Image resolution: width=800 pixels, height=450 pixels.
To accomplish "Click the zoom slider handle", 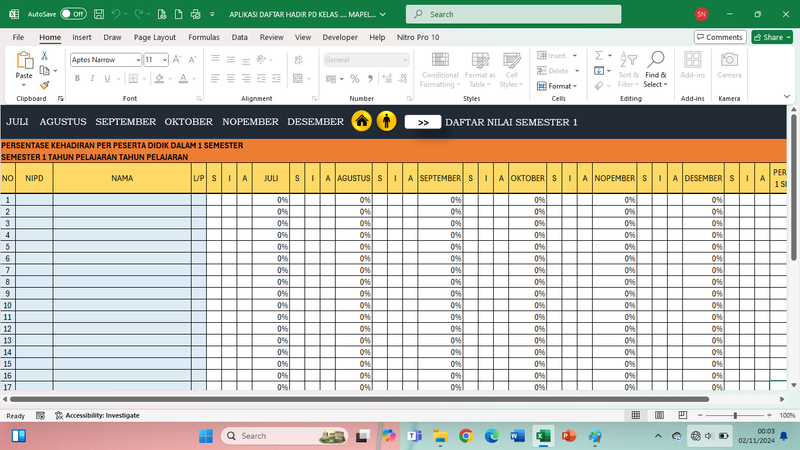I will (735, 415).
